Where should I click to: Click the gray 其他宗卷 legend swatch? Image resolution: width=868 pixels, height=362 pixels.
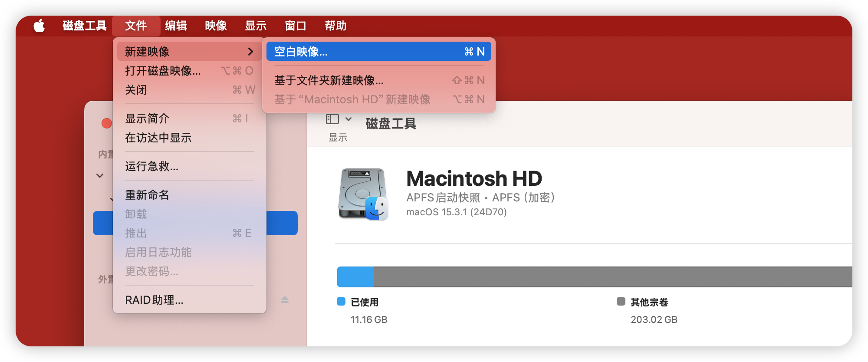[x=621, y=301]
